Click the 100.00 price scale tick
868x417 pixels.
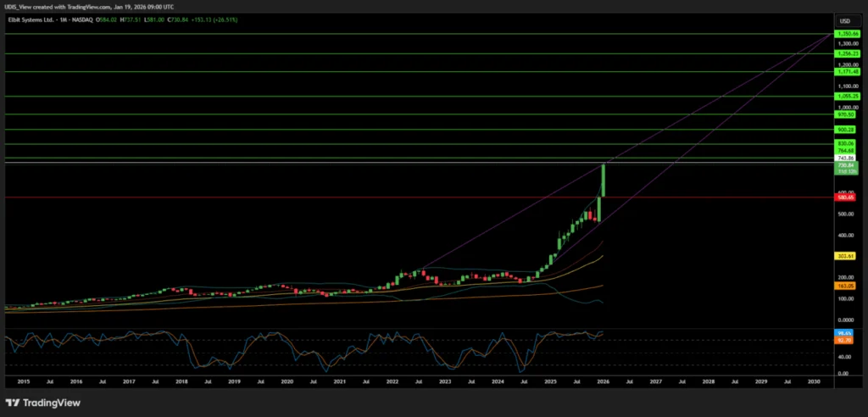tap(845, 299)
